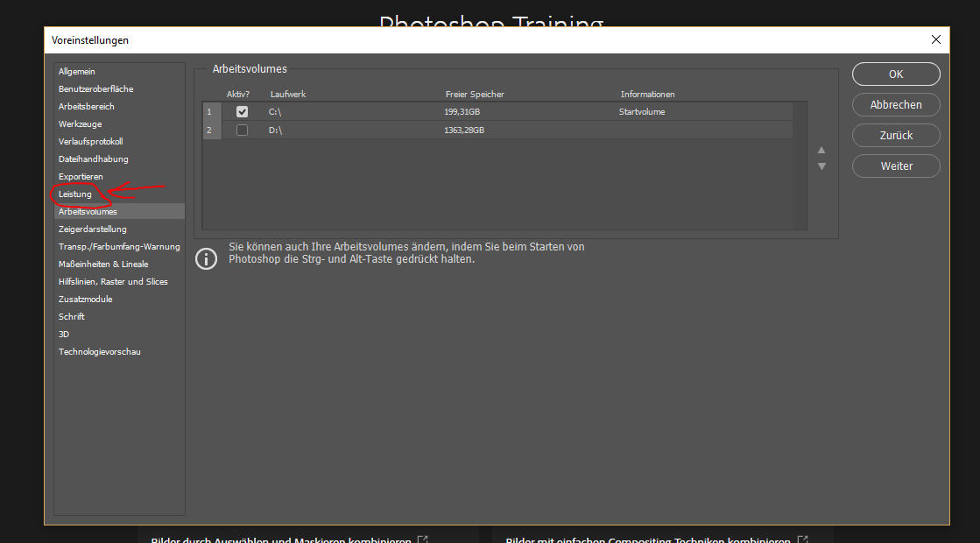This screenshot has height=543, width=980.
Task: Click the Abbrechen button
Action: [896, 104]
